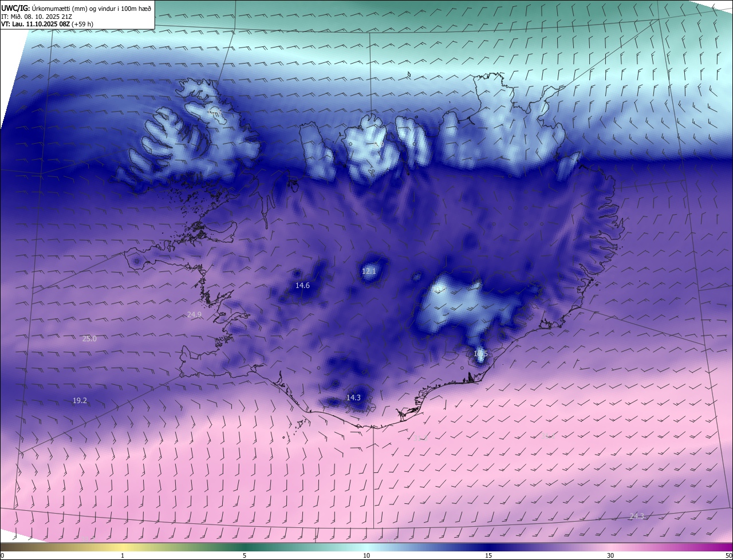Click the '15' tick label on the color scale

[488, 555]
